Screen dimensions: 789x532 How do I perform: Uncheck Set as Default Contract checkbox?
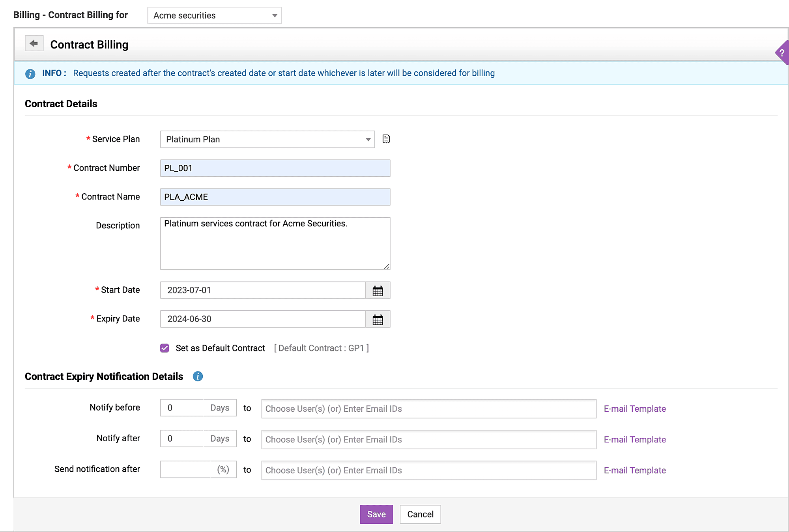coord(165,348)
